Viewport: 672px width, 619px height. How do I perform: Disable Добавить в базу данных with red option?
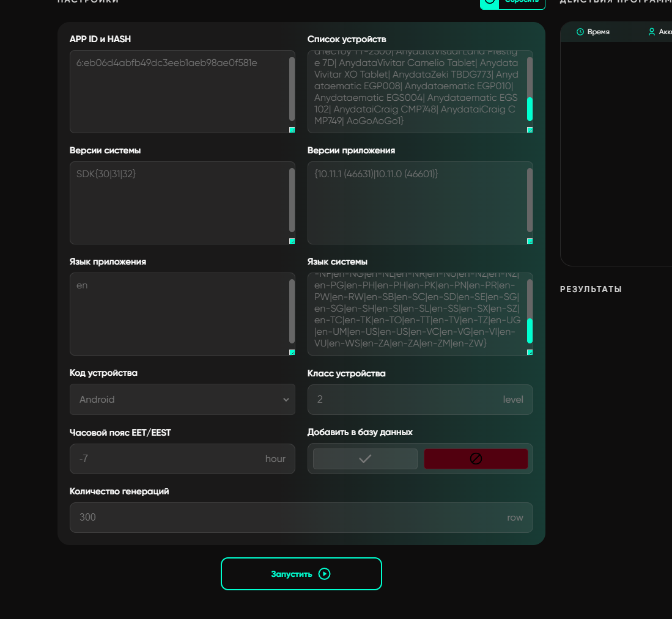coord(476,459)
